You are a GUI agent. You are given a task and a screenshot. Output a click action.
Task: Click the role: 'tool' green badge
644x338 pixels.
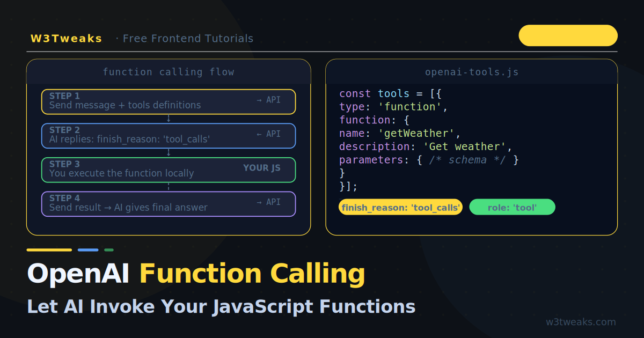pyautogui.click(x=512, y=208)
